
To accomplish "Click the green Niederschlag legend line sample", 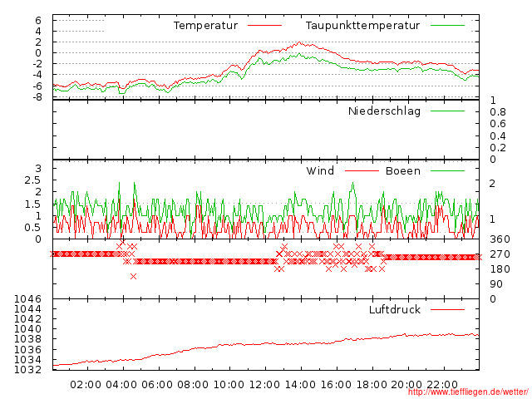I will point(447,111).
